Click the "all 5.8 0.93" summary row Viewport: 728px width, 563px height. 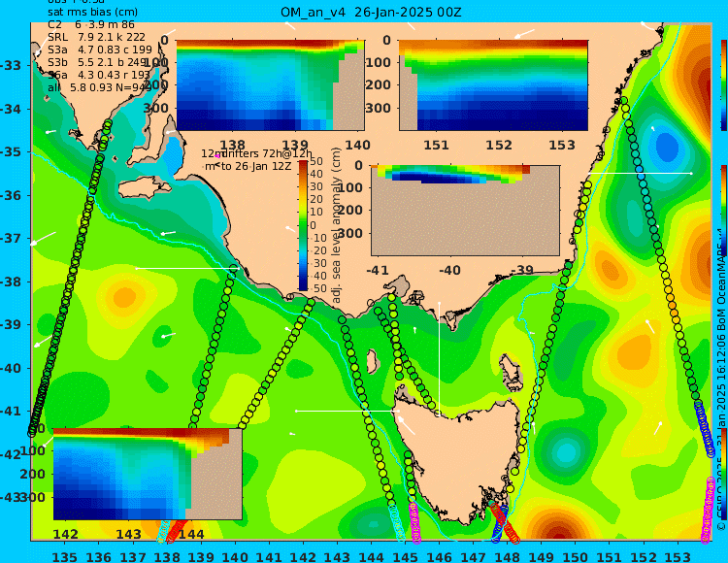tap(99, 87)
